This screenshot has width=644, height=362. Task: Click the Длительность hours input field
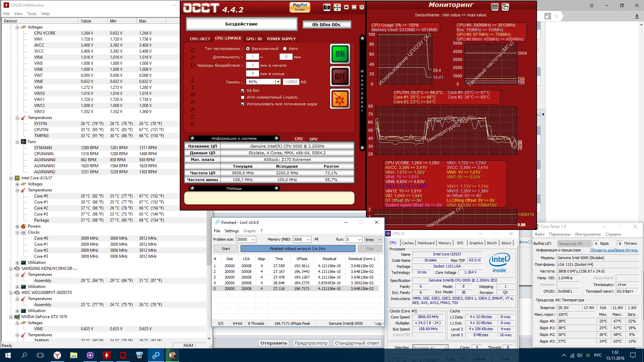click(x=252, y=57)
